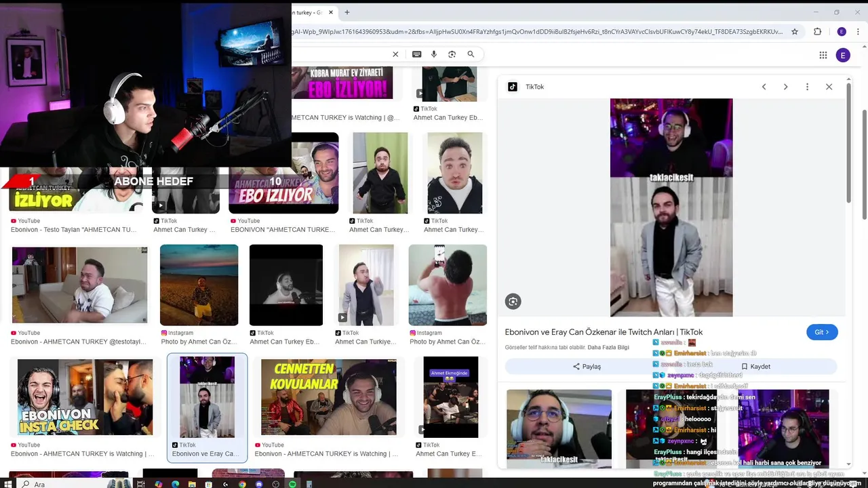The width and height of the screenshot is (868, 488).
Task: Open the Google apps grid
Action: click(823, 56)
